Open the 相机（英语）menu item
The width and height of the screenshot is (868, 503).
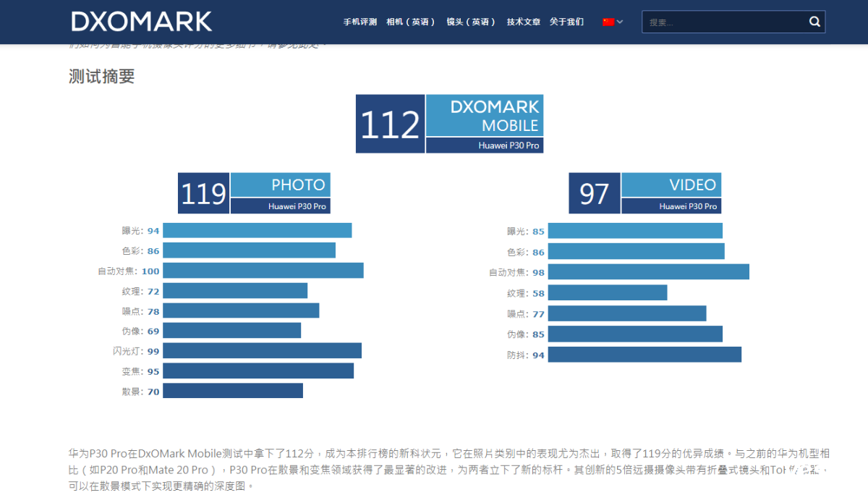coord(411,22)
